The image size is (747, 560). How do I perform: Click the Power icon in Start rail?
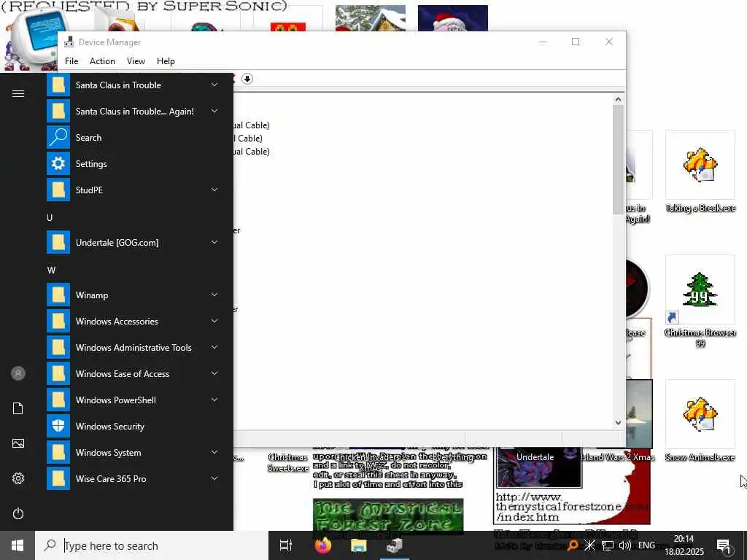point(18,513)
